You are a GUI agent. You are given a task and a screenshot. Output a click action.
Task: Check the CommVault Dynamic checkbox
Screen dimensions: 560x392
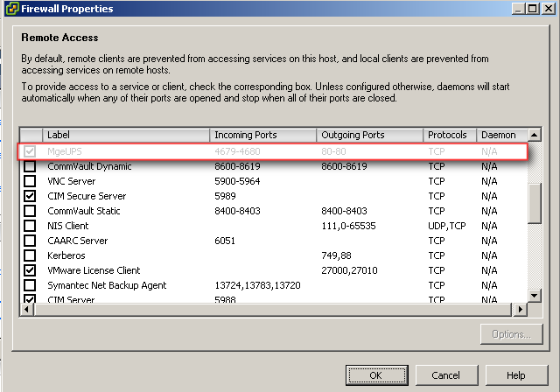[x=30, y=166]
